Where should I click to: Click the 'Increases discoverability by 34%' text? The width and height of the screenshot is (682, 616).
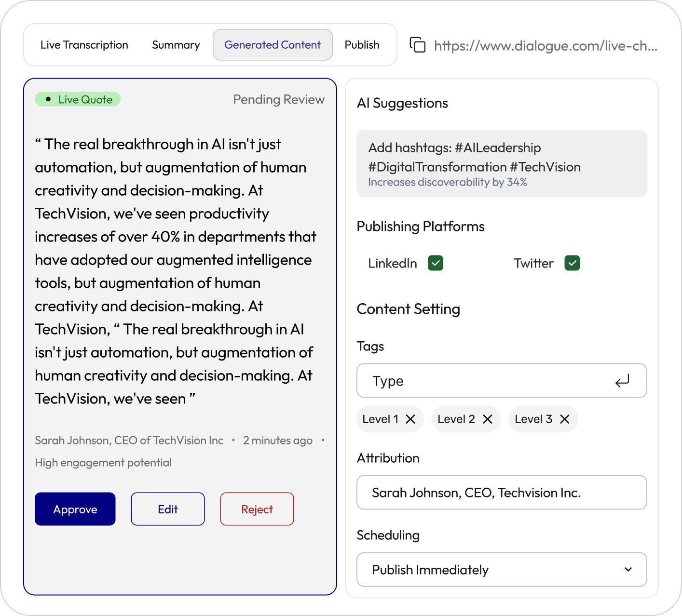[x=448, y=182]
